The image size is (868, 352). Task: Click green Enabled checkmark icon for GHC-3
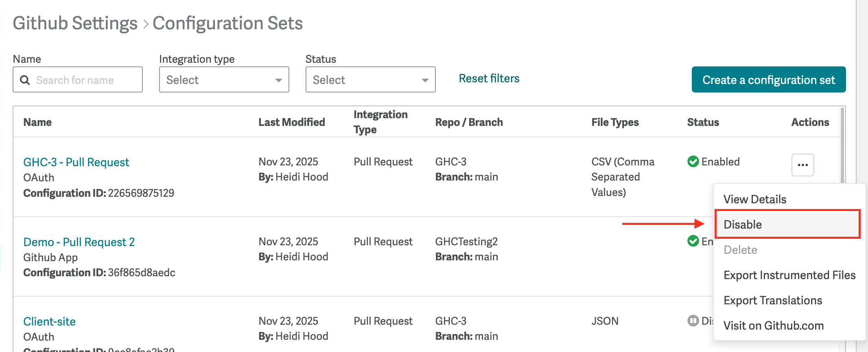[693, 162]
